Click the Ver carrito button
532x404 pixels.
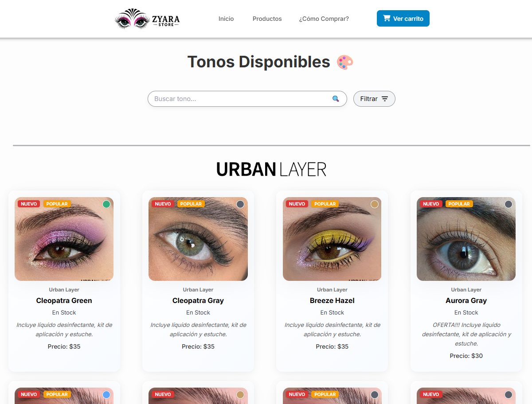(x=403, y=19)
